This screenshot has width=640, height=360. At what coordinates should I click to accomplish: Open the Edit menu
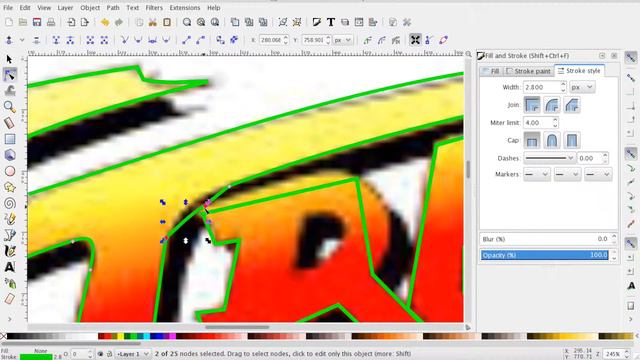pos(25,8)
